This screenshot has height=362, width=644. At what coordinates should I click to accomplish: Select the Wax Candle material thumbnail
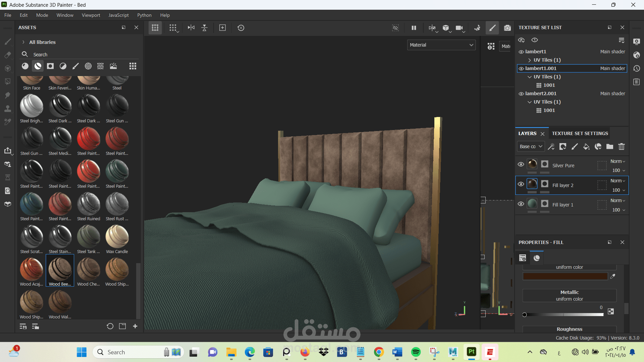click(x=117, y=237)
